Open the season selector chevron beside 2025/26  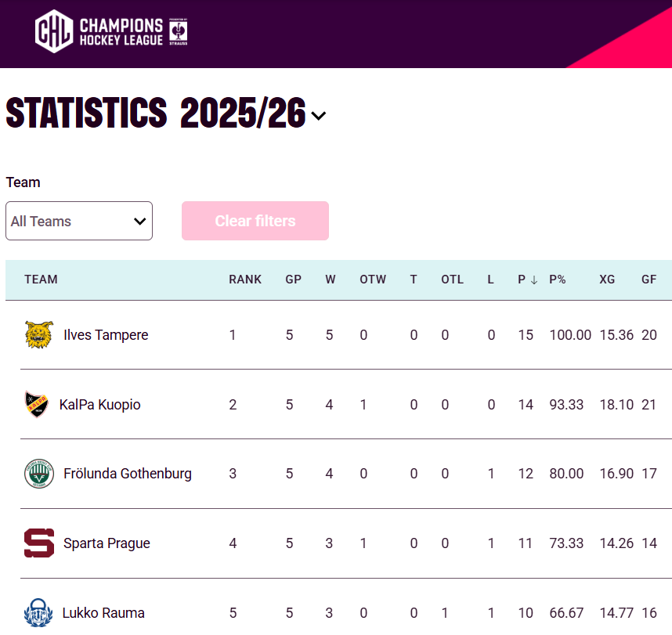click(318, 116)
